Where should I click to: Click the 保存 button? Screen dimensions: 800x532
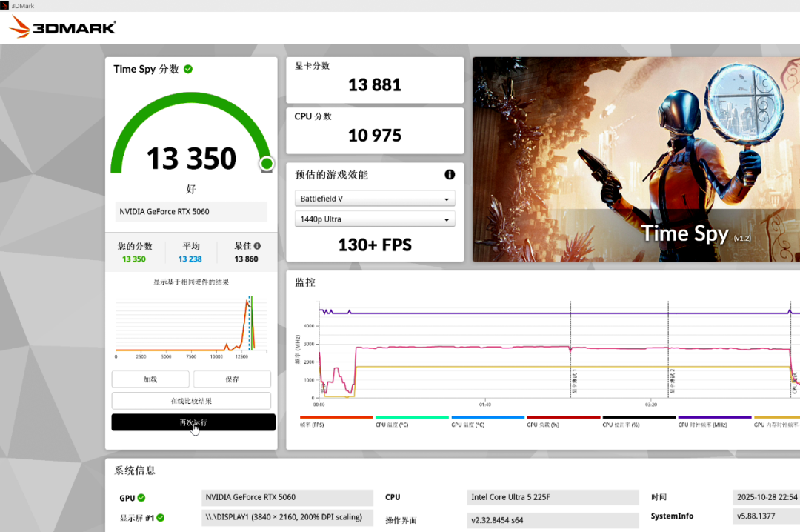pyautogui.click(x=232, y=379)
